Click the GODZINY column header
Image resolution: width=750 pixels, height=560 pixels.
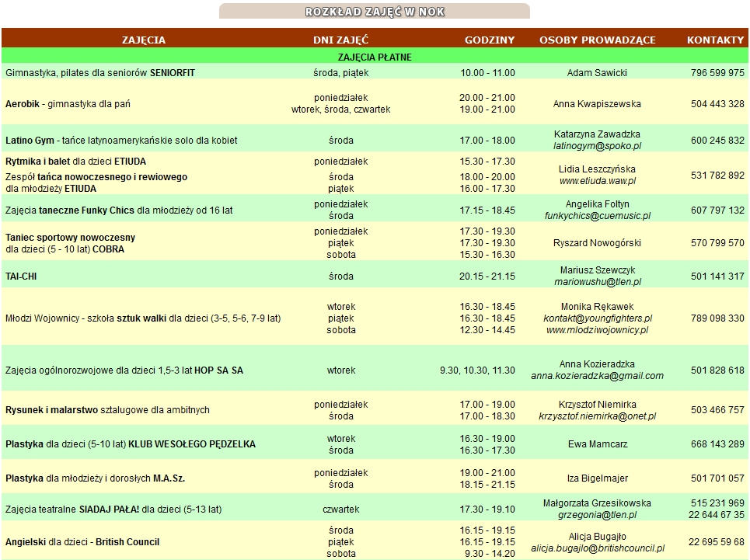(x=490, y=40)
